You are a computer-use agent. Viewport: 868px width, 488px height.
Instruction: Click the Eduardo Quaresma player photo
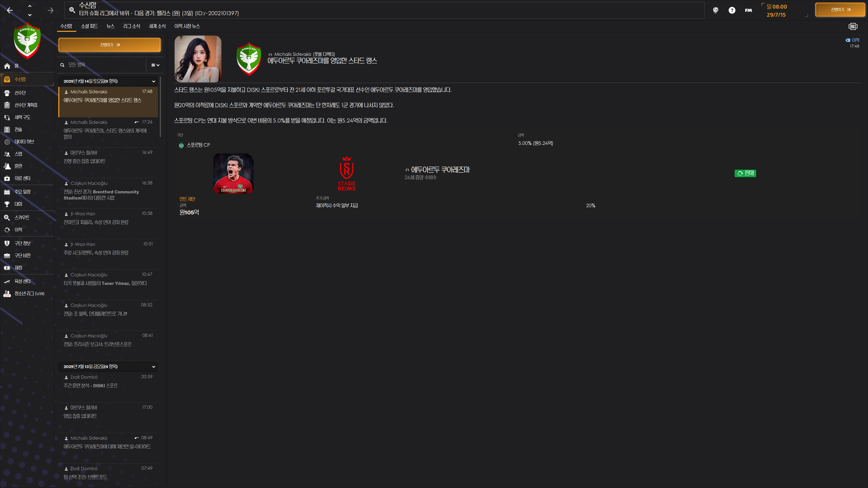click(233, 174)
